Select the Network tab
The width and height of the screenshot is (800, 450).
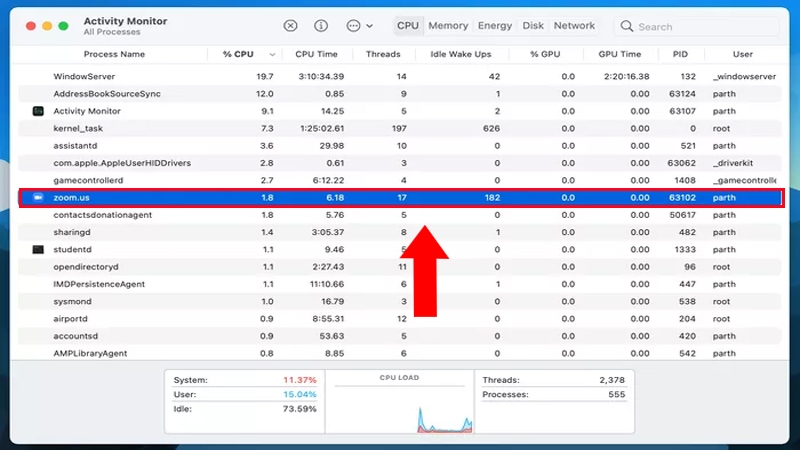pos(574,26)
